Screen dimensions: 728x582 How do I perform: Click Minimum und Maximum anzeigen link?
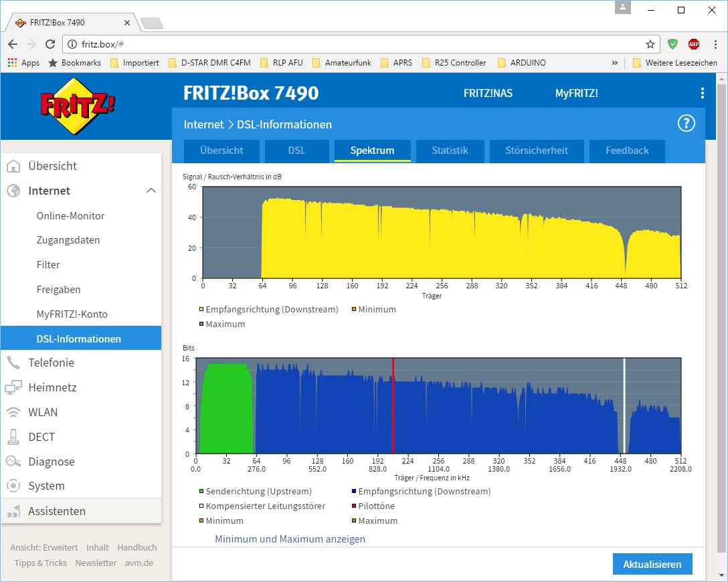[x=290, y=539]
